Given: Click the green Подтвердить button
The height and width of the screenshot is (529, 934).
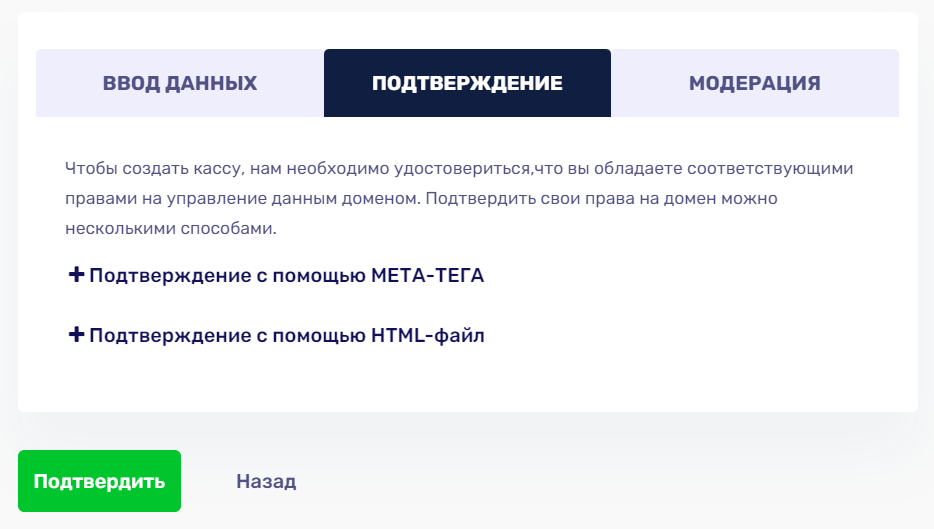Looking at the screenshot, I should click(x=99, y=481).
